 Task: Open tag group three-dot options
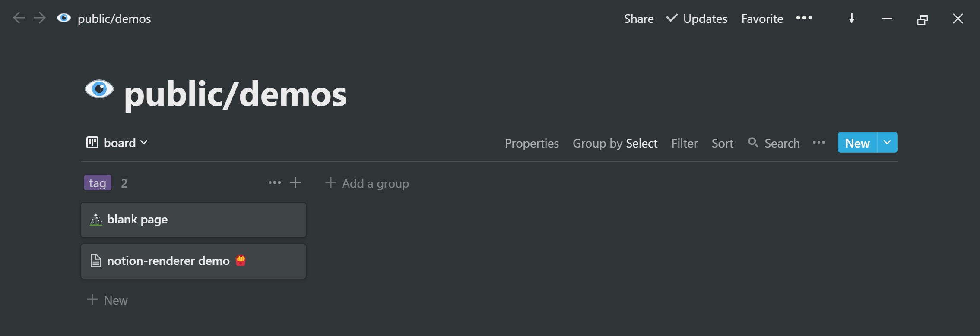click(275, 183)
